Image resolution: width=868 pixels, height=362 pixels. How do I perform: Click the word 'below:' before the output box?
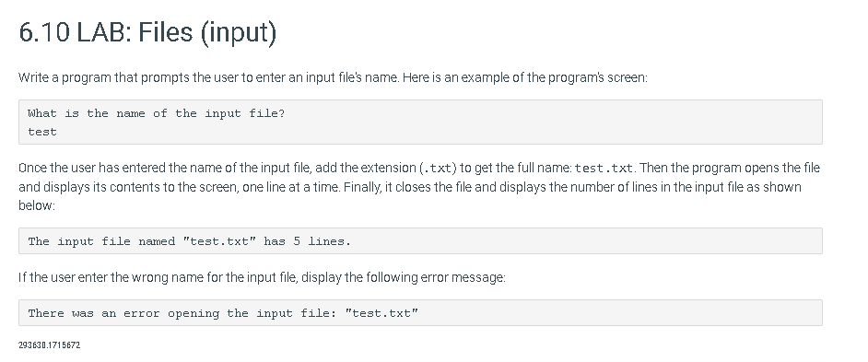coord(37,205)
